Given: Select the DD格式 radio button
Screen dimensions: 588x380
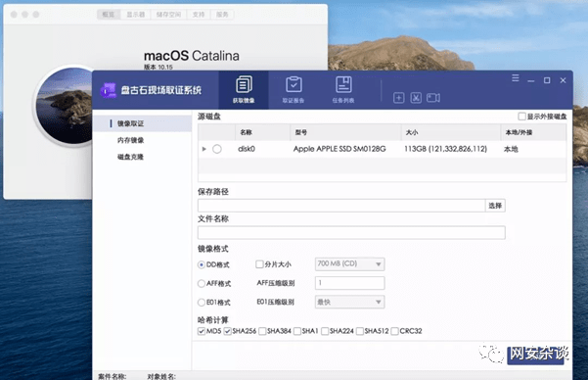Looking at the screenshot, I should (x=202, y=265).
